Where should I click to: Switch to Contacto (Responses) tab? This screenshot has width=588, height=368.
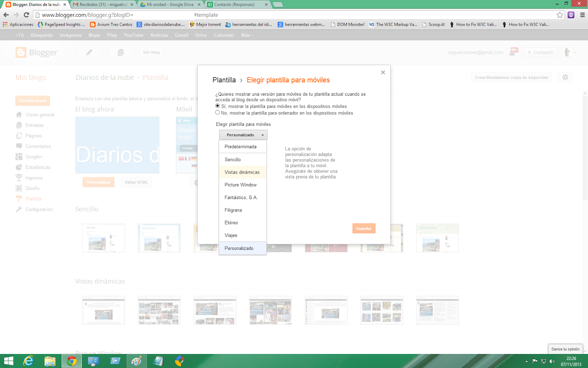click(237, 4)
